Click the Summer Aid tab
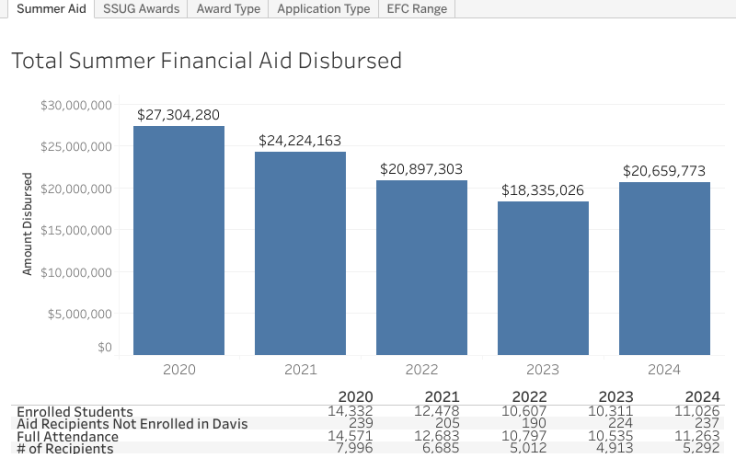736x454 pixels. tap(47, 9)
